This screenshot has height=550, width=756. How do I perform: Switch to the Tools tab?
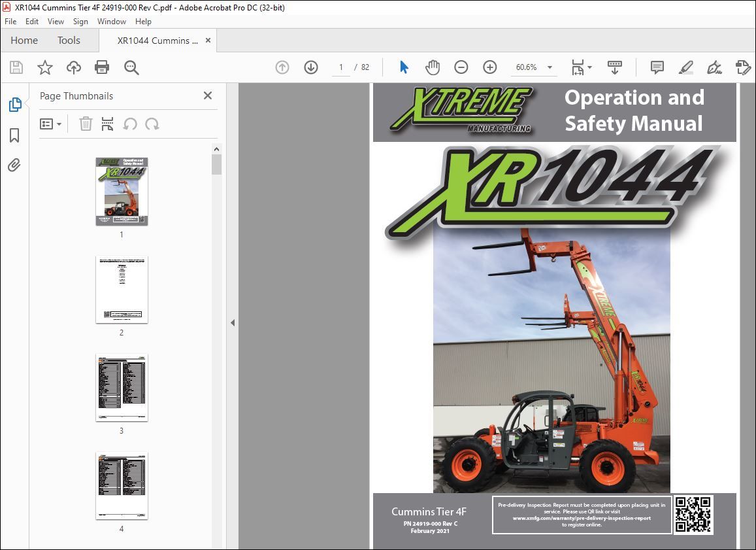(x=69, y=40)
